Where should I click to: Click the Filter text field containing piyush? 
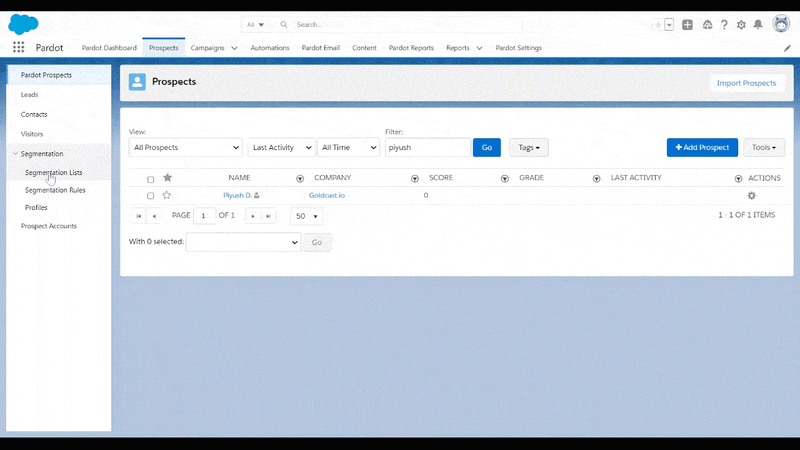point(428,147)
